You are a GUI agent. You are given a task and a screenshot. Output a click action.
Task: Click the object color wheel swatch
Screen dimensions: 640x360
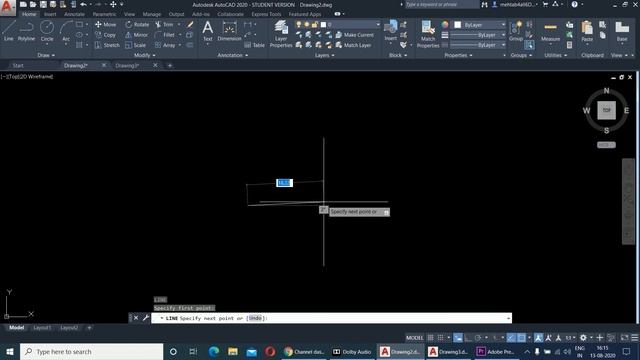(445, 25)
